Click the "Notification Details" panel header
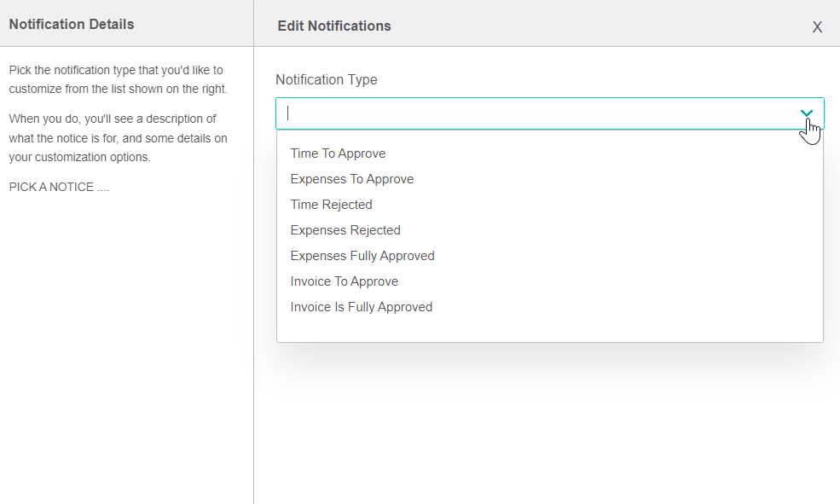The width and height of the screenshot is (840, 504). coord(72,24)
